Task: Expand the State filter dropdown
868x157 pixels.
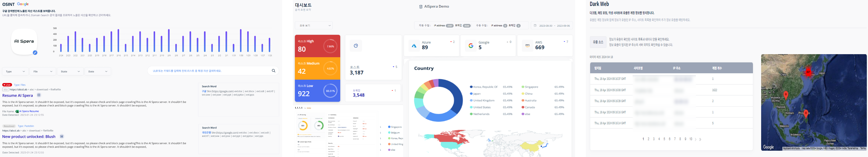Action: click(x=70, y=71)
